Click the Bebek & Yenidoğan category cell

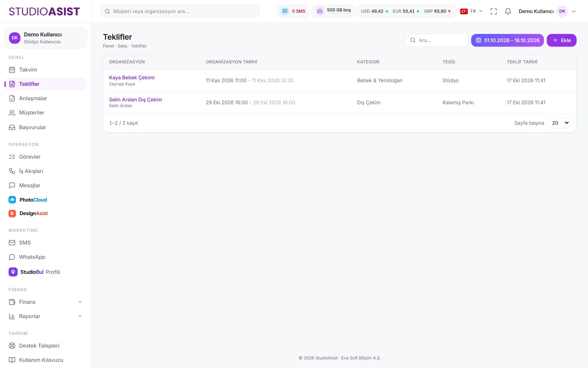[380, 80]
